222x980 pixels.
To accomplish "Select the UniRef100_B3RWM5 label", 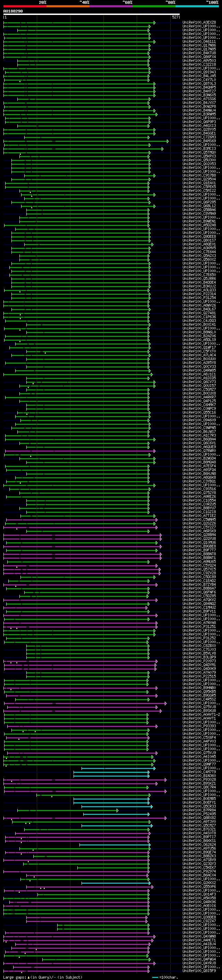I will 199,114.
